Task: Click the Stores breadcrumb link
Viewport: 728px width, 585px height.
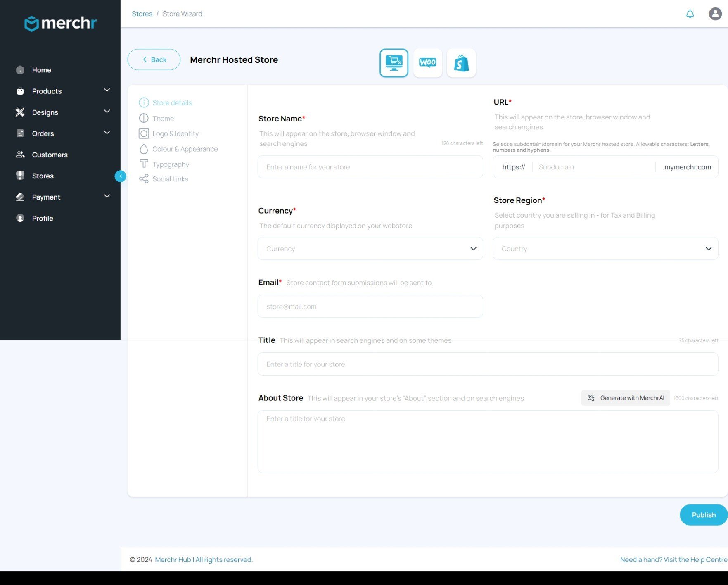Action: [142, 14]
